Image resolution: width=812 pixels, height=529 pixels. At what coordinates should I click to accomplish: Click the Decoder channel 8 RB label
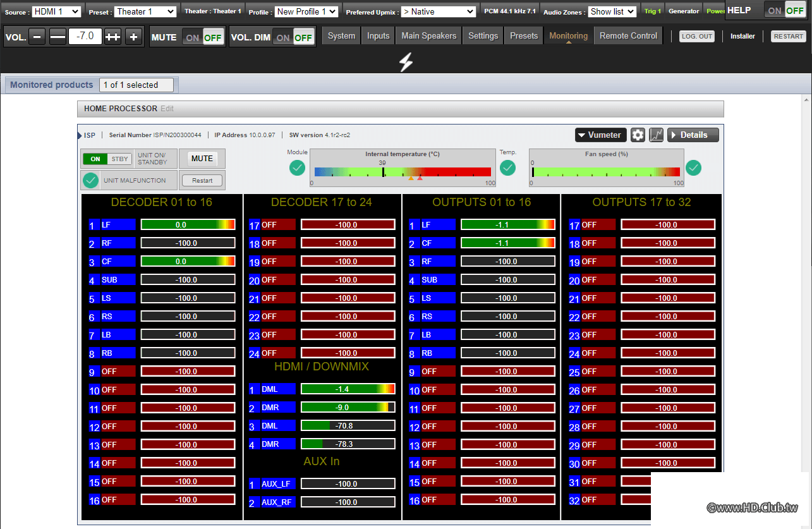pyautogui.click(x=118, y=353)
